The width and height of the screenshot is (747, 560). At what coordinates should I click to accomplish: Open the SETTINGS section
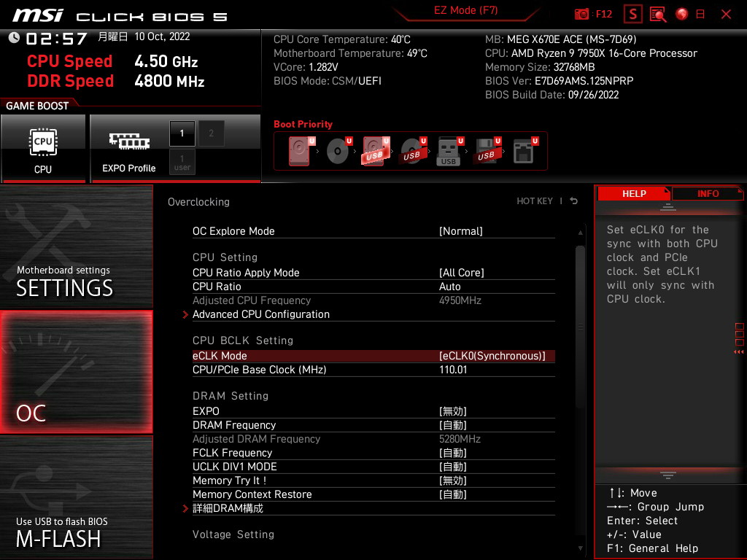76,246
